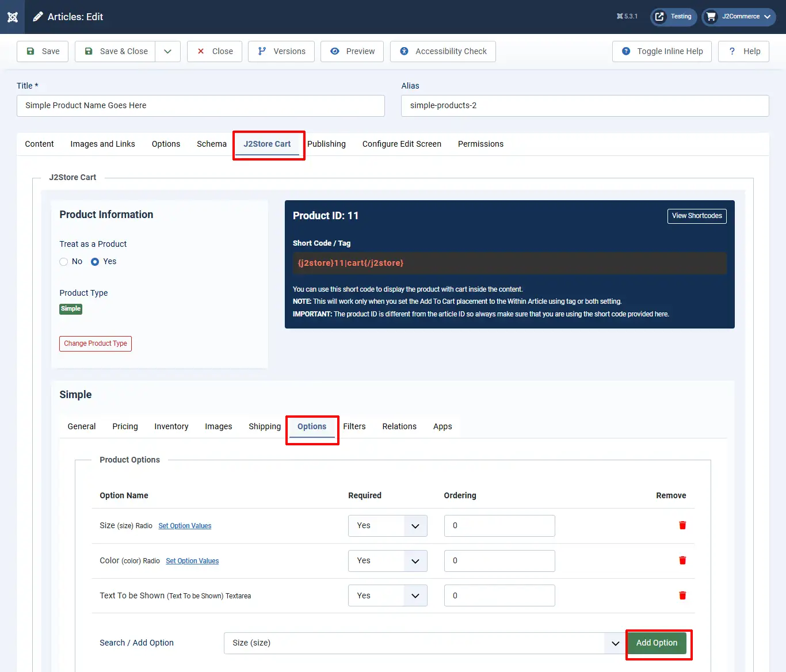Viewport: 786px width, 672px height.
Task: Open the Images and Links tab
Action: [102, 144]
